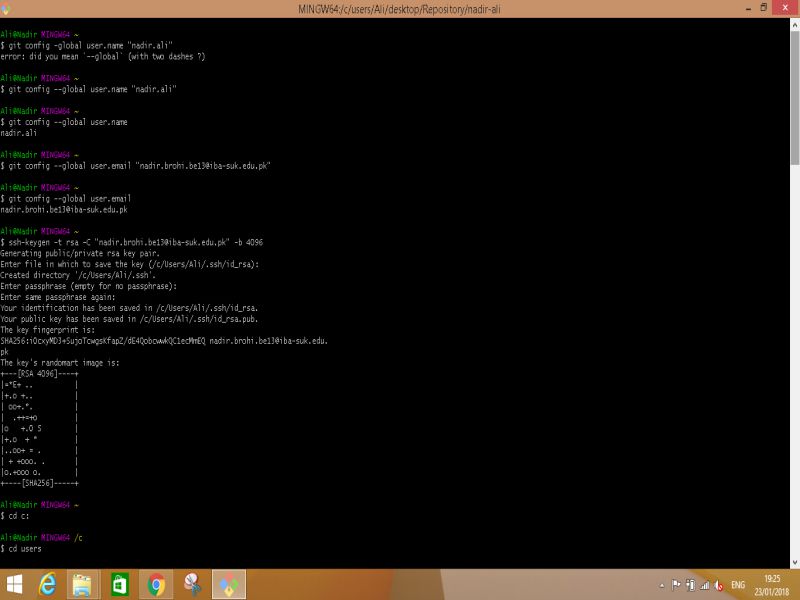This screenshot has width=800, height=600.
Task: Click 'Your identification has been saved' line
Action: pos(129,308)
